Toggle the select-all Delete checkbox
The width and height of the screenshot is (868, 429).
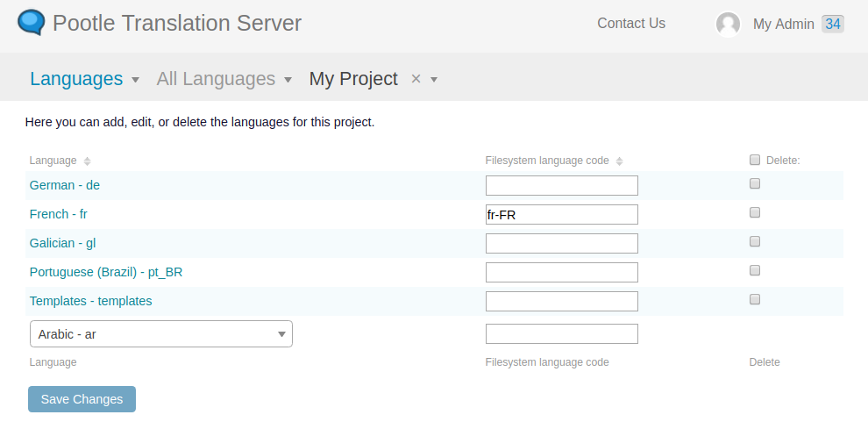[755, 160]
